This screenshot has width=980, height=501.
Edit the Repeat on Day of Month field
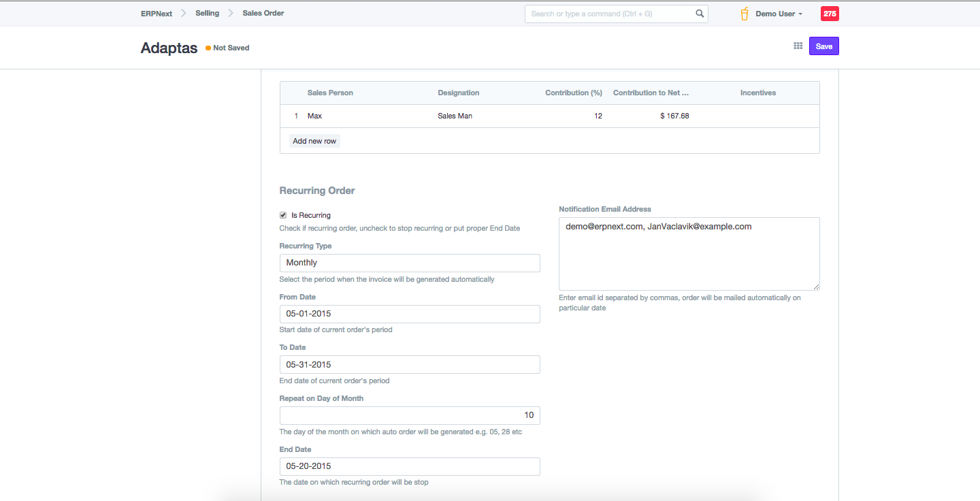click(410, 415)
